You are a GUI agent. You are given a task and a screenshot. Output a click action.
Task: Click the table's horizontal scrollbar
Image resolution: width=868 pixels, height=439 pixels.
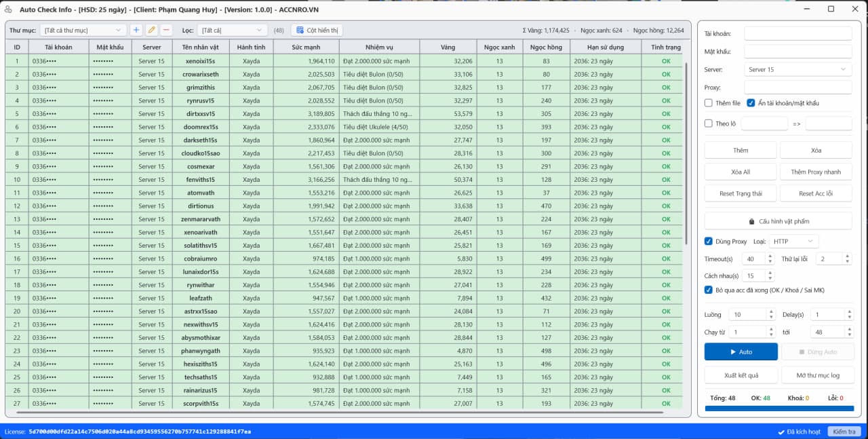339,413
